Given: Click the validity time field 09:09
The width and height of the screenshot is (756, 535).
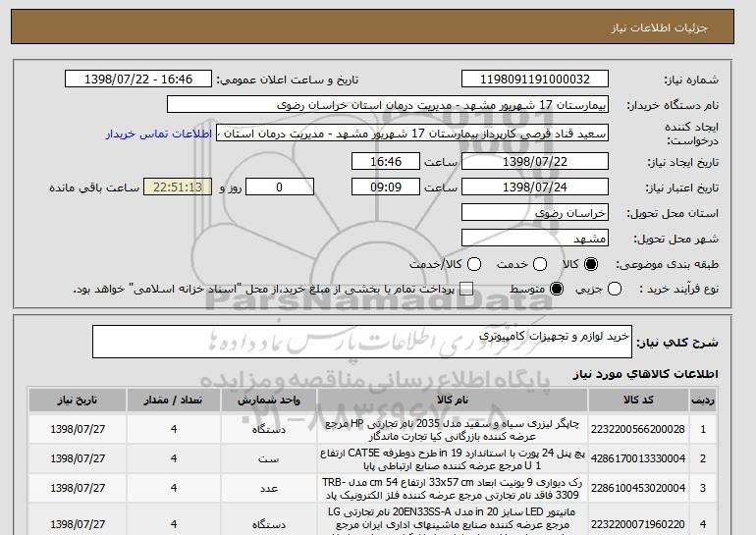Looking at the screenshot, I should tap(386, 187).
